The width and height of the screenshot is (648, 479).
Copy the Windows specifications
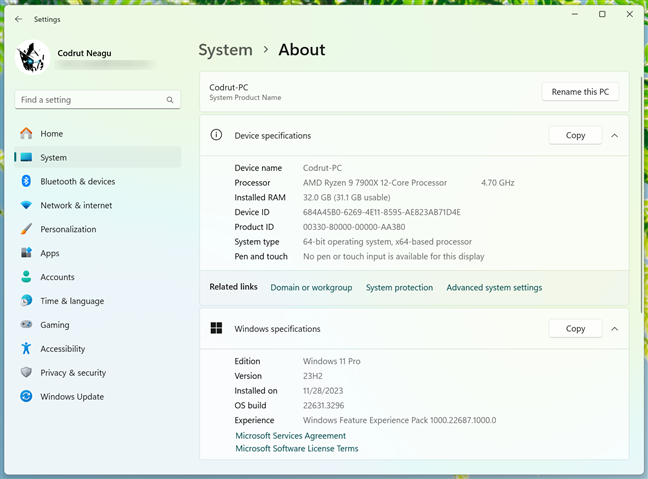point(575,329)
